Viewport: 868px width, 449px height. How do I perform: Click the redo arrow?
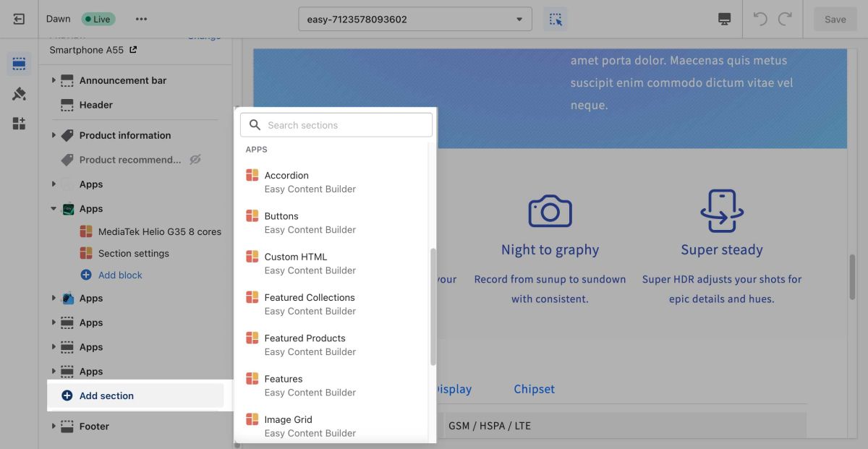tap(785, 20)
